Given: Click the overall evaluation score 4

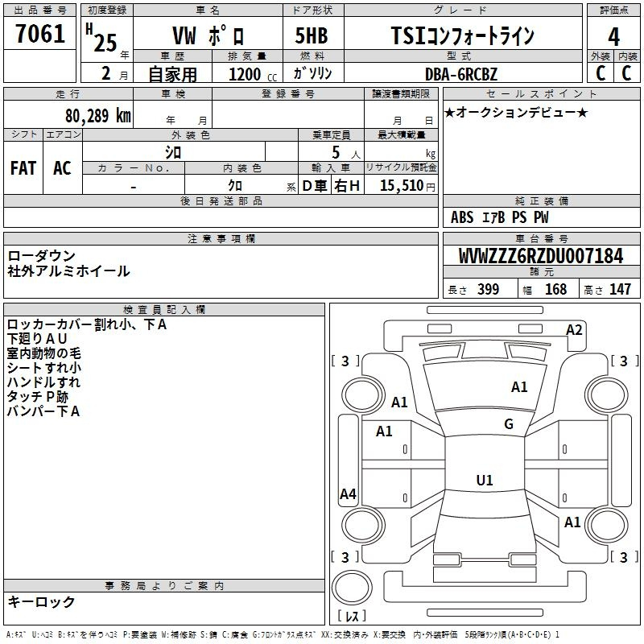Looking at the screenshot, I should (x=613, y=37).
